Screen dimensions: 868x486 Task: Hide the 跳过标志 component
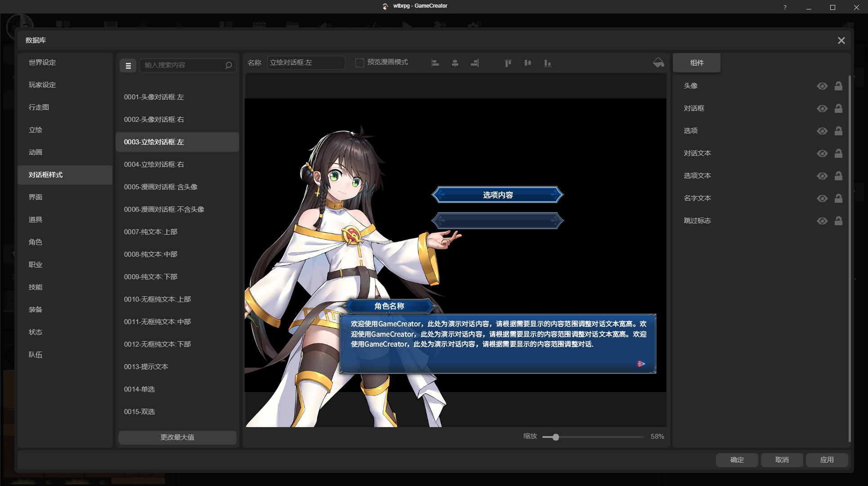tap(822, 221)
